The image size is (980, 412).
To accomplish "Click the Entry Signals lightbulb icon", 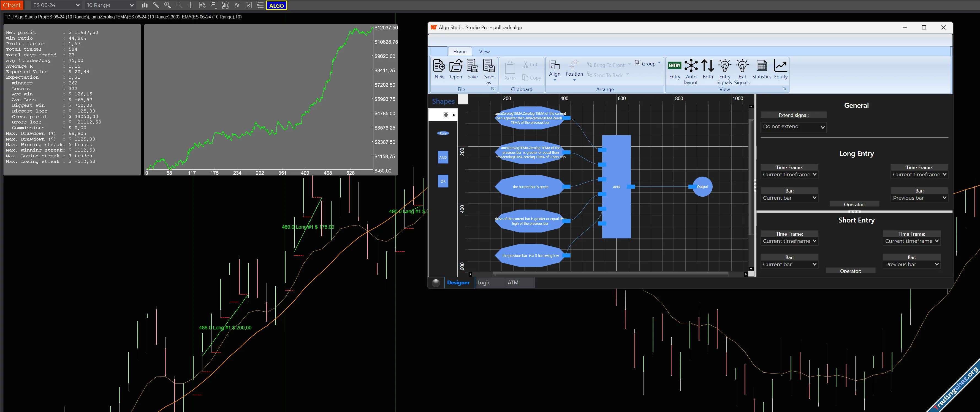I will click(x=724, y=67).
